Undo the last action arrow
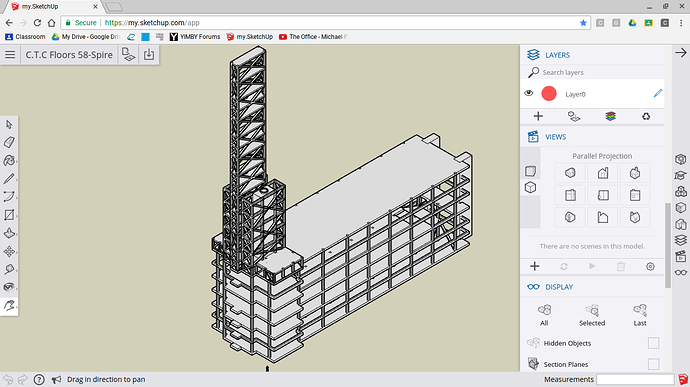The image size is (690, 387). (x=8, y=379)
